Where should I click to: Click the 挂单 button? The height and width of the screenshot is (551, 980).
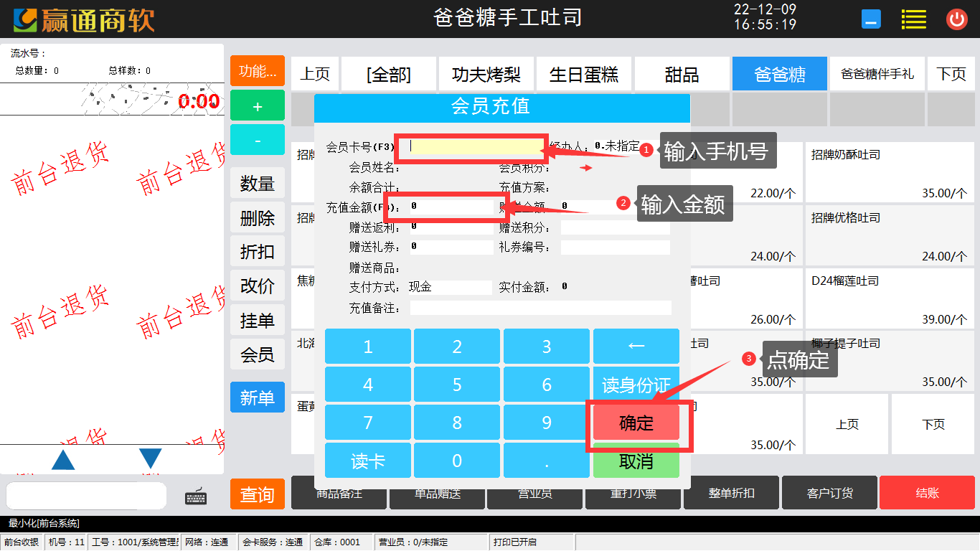pos(258,320)
